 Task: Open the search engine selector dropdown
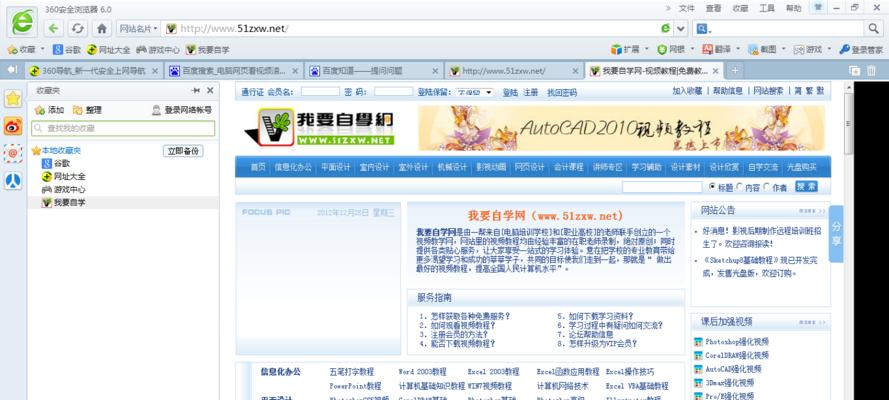coord(703,28)
